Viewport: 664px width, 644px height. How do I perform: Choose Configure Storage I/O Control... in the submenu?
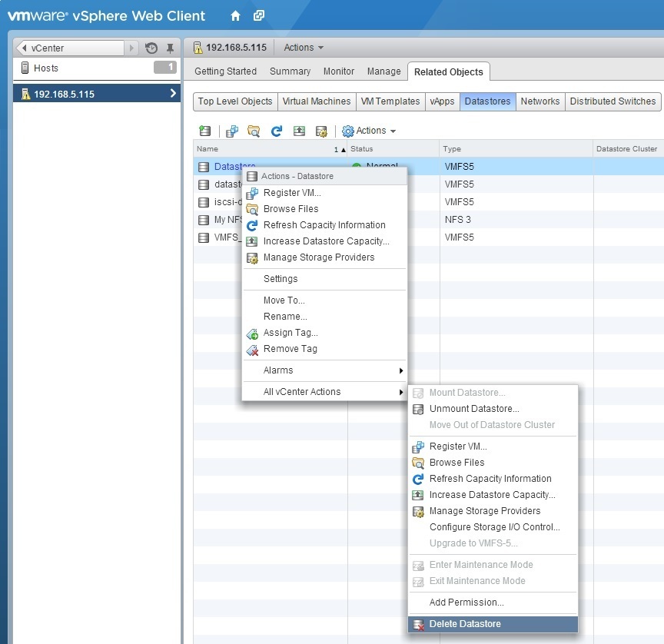click(493, 527)
